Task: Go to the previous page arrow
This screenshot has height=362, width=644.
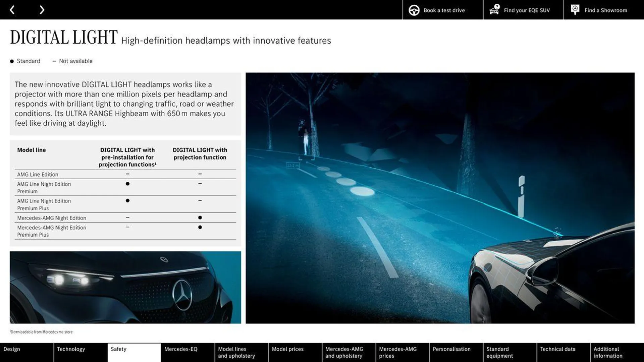Action: pos(12,10)
